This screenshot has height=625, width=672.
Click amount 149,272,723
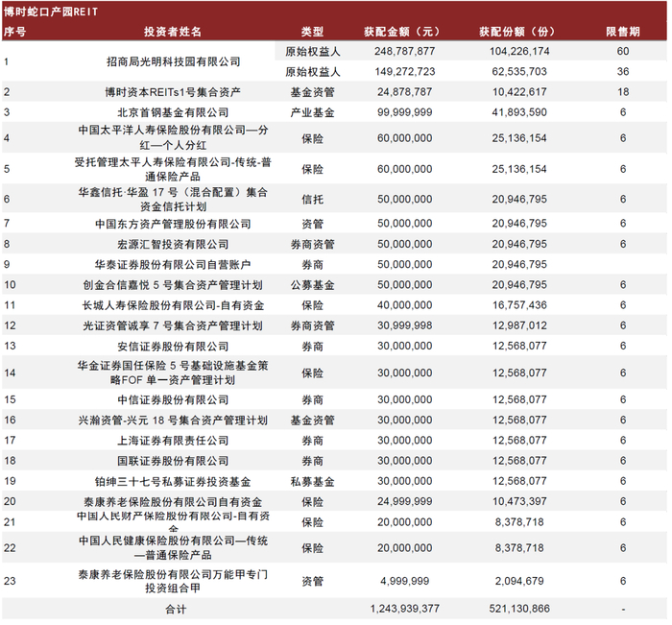pyautogui.click(x=404, y=72)
